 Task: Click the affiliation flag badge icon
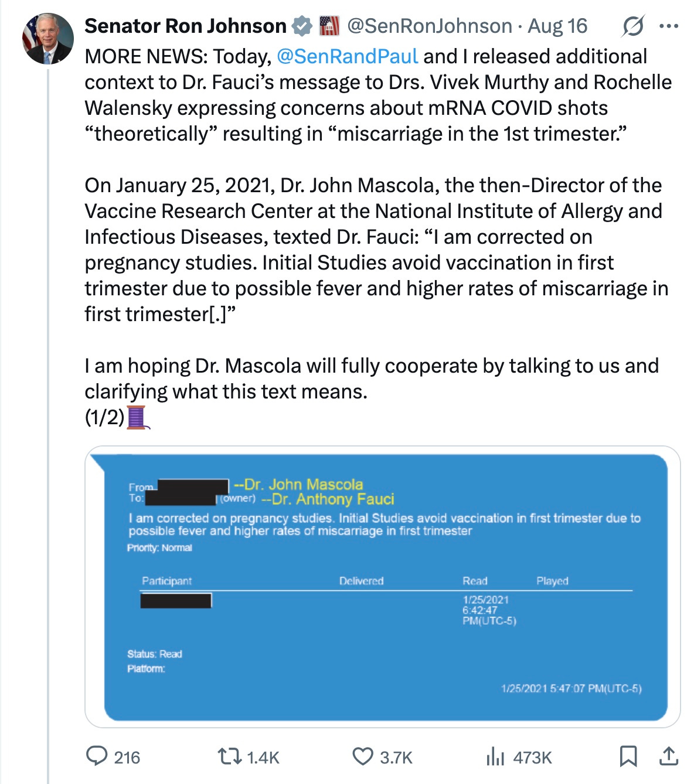[x=329, y=26]
